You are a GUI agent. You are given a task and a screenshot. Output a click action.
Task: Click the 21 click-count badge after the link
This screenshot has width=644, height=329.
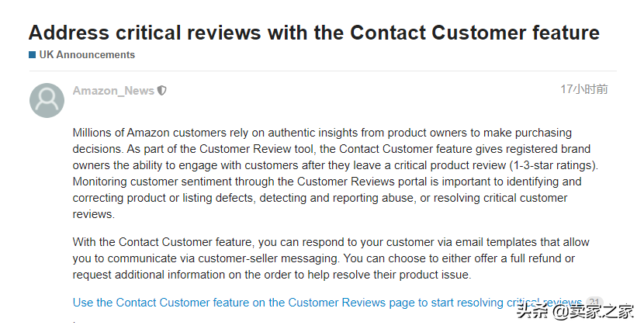[x=594, y=302]
